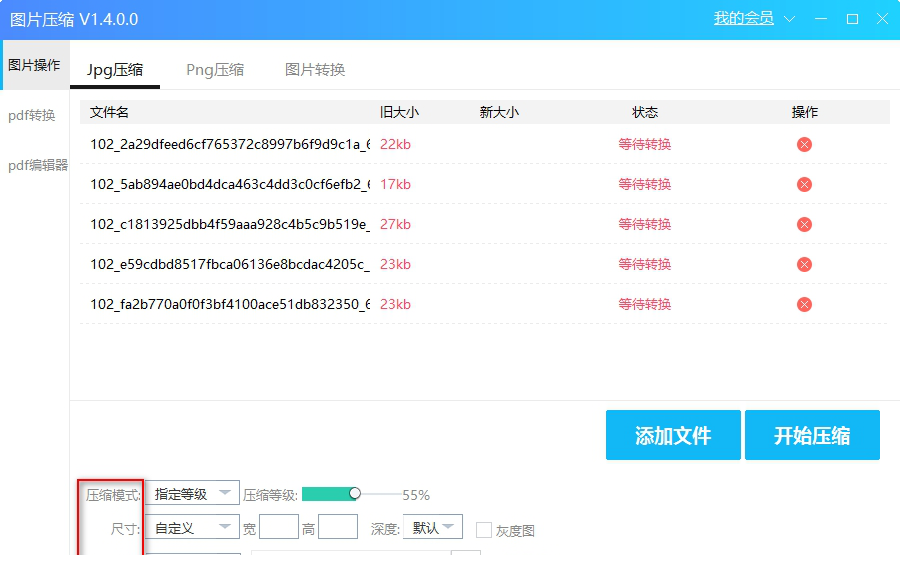Switch to the Png压缩 tab
The height and width of the screenshot is (577, 900).
215,69
